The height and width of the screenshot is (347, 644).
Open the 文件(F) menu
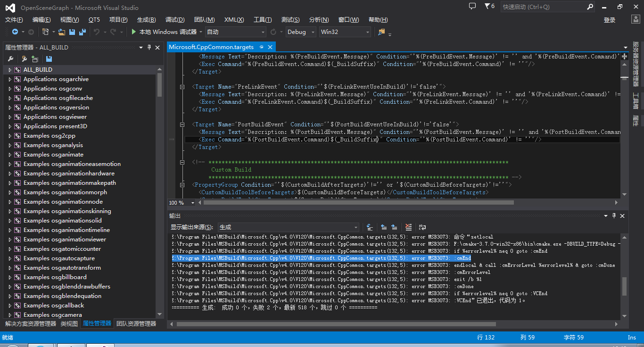[x=14, y=20]
